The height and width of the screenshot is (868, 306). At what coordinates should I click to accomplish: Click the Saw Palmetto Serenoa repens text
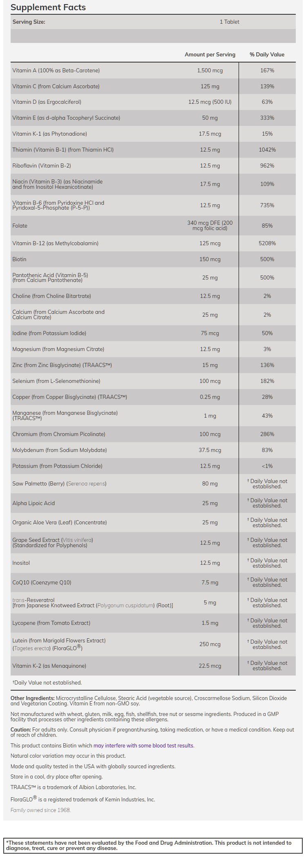pos(86,484)
